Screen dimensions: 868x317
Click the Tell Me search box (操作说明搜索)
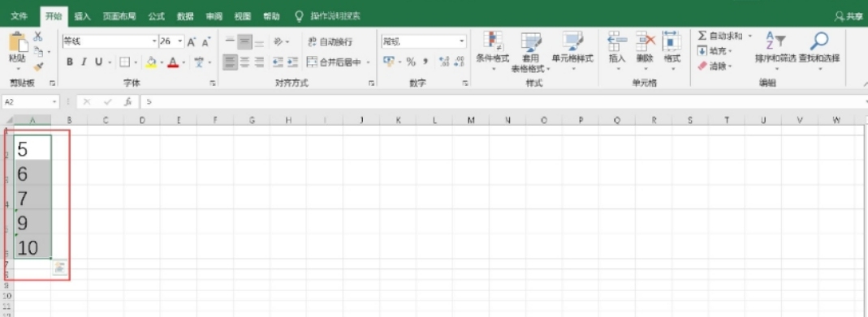point(335,16)
